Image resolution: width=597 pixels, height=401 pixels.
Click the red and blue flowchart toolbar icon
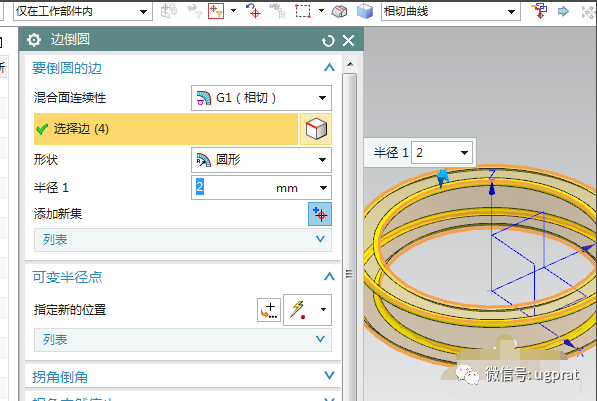coord(540,11)
